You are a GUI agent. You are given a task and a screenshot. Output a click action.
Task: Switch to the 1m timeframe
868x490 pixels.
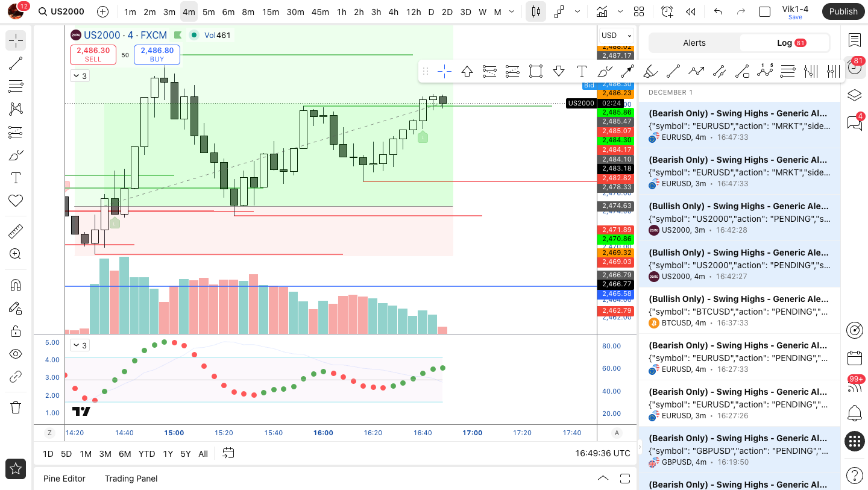pyautogui.click(x=130, y=11)
